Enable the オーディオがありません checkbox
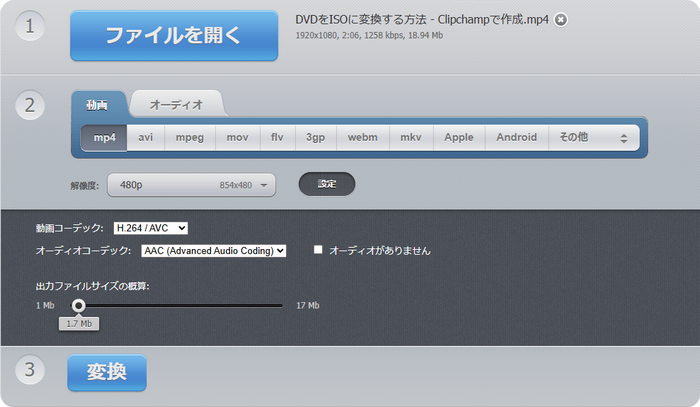This screenshot has width=700, height=407. coord(318,249)
